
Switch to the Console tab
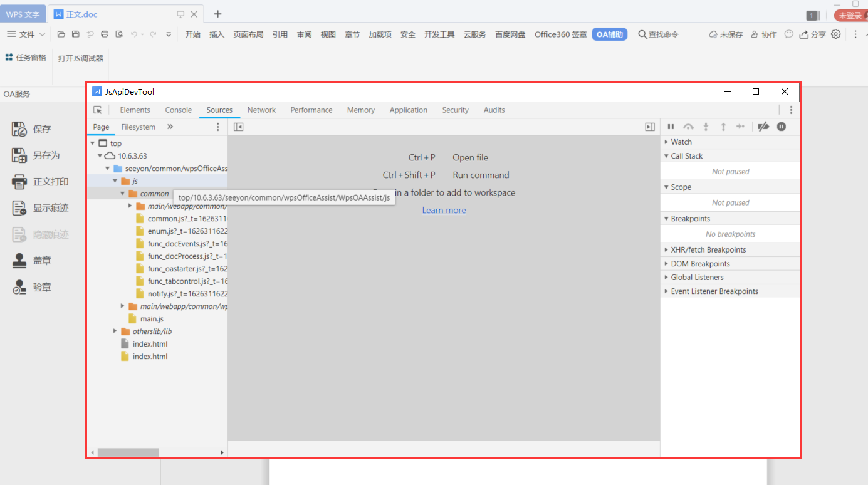pos(178,110)
